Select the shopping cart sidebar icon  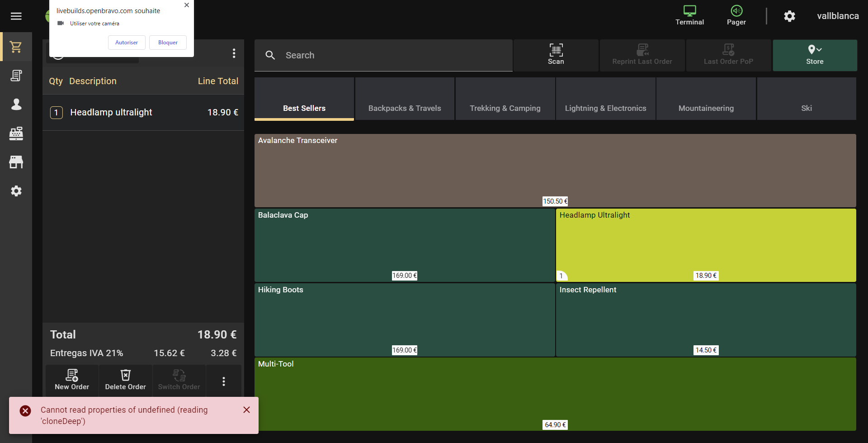[16, 47]
